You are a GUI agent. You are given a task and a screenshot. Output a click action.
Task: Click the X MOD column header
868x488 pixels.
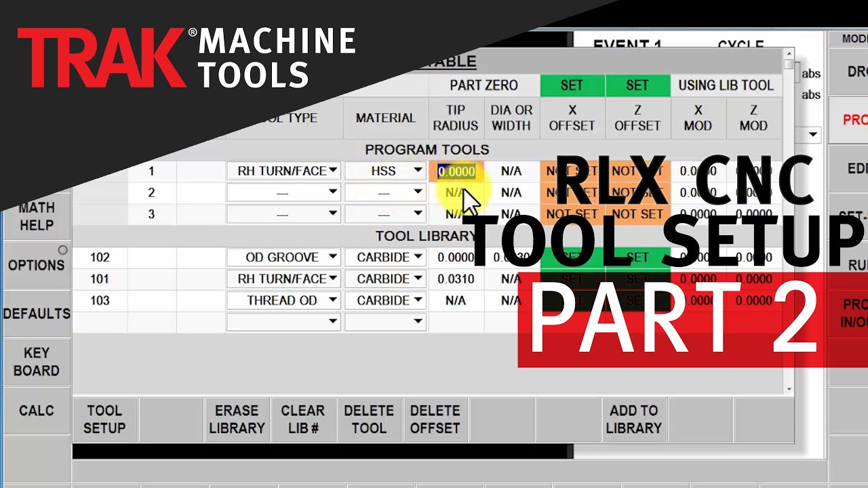pyautogui.click(x=698, y=118)
